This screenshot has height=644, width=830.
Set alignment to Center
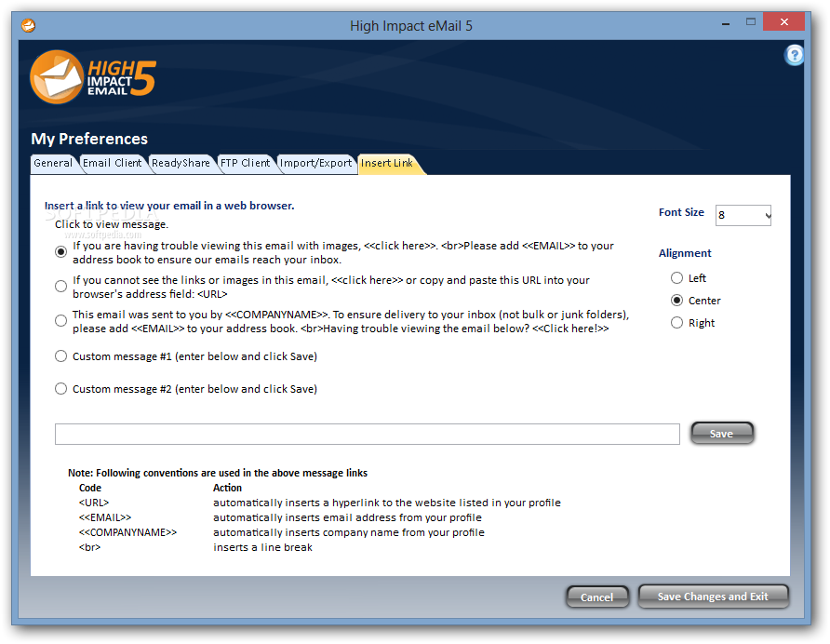676,301
